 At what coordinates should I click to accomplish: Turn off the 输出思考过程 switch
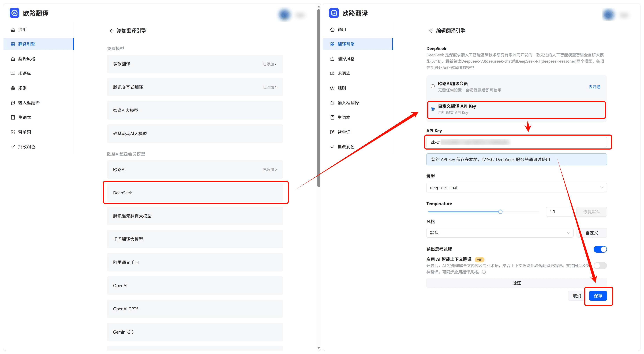[x=600, y=249]
